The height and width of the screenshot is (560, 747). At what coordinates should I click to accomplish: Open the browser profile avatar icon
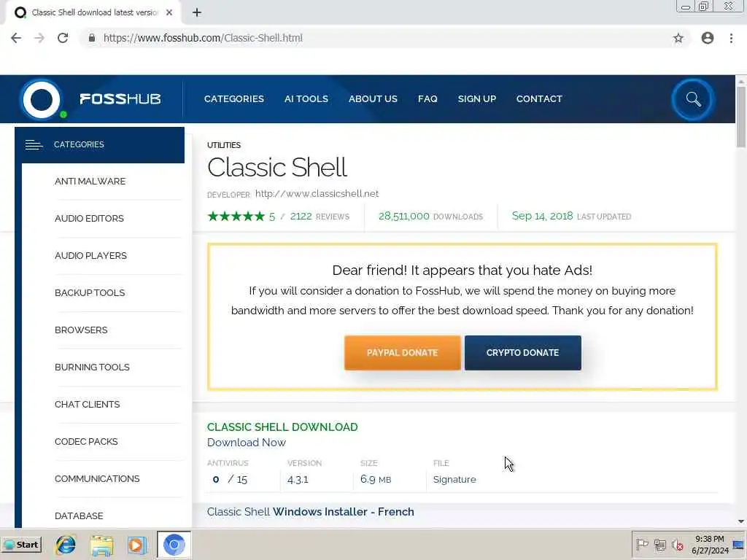click(708, 38)
